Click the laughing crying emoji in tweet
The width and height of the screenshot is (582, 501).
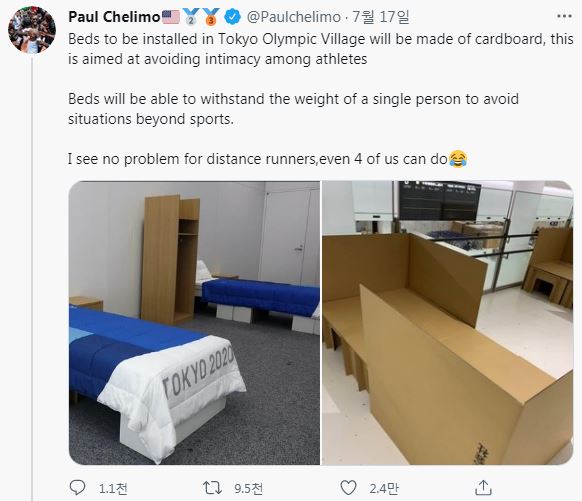458,159
